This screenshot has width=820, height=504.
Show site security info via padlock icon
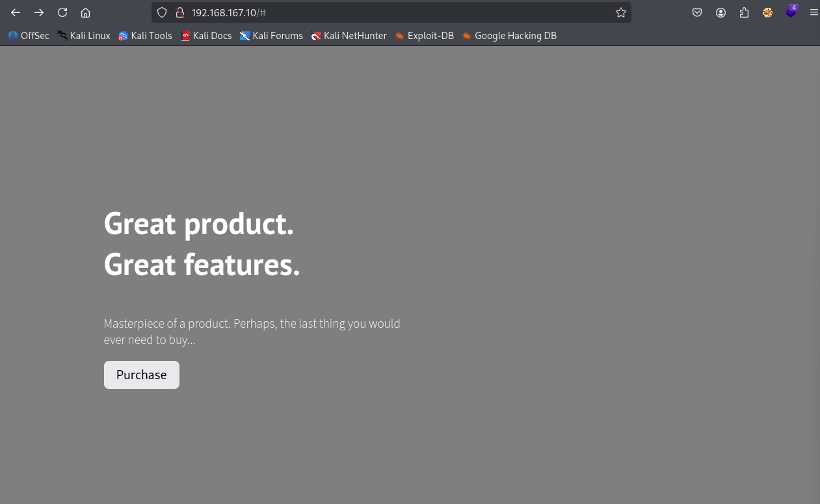[x=180, y=12]
